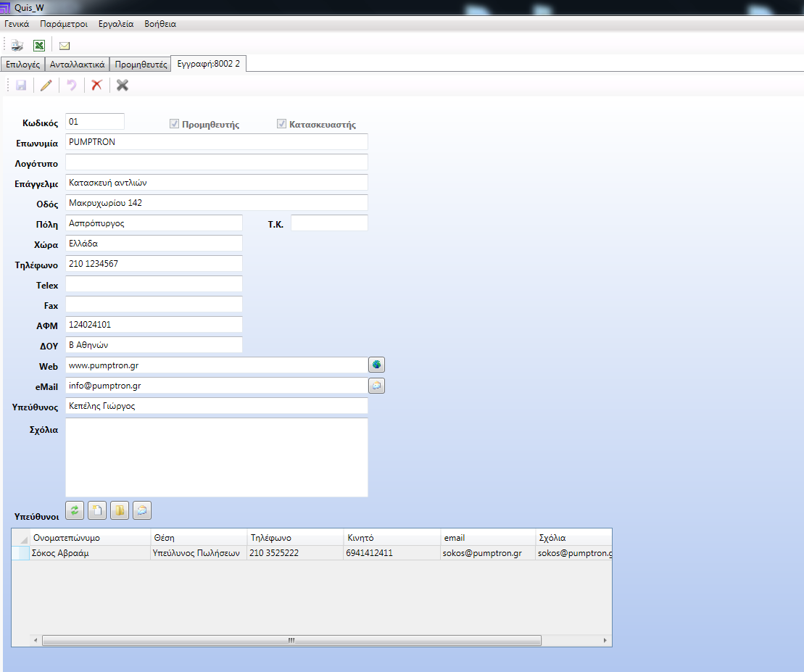
Task: Switch to the Επιλογές tab
Action: click(23, 64)
